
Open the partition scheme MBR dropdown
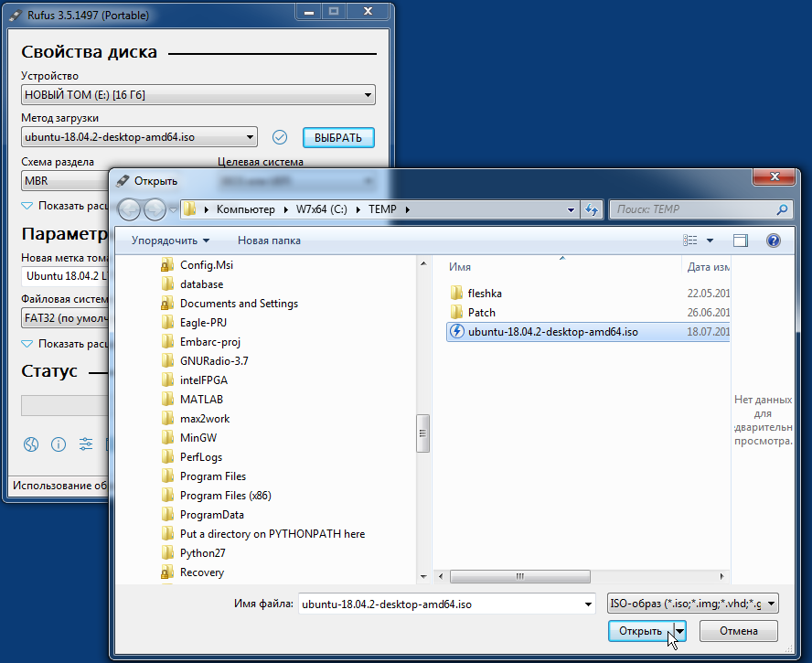(65, 181)
